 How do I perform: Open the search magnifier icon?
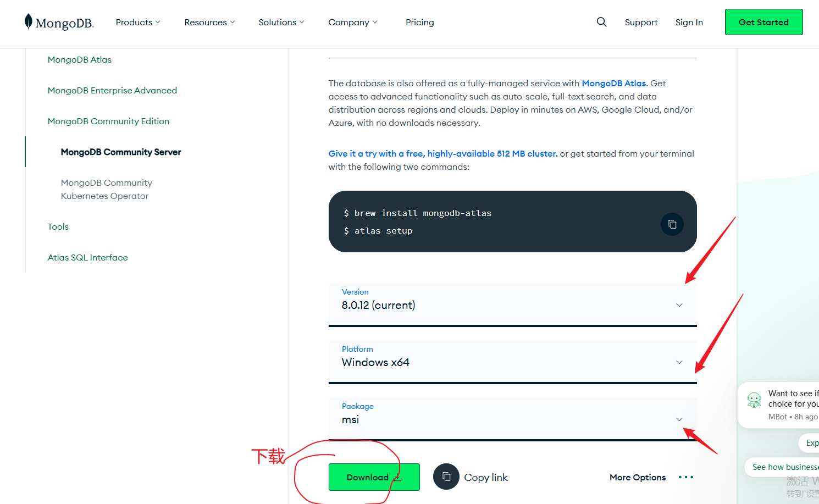[602, 22]
